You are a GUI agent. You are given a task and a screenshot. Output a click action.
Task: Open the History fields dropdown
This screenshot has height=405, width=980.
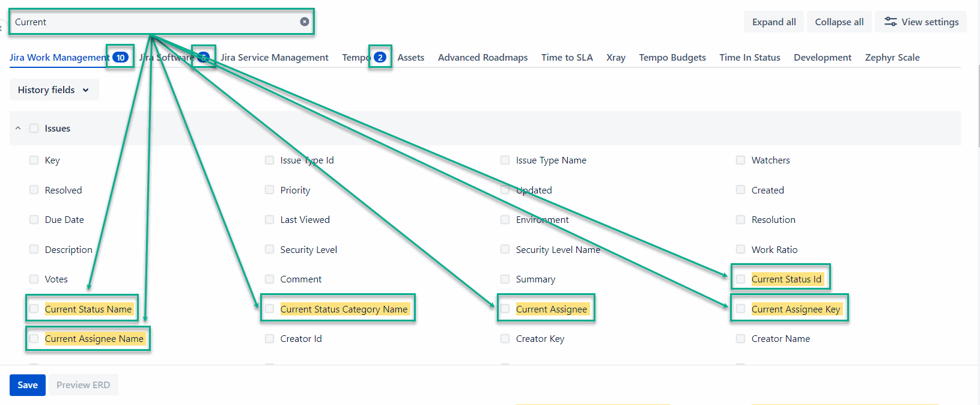pyautogui.click(x=54, y=90)
